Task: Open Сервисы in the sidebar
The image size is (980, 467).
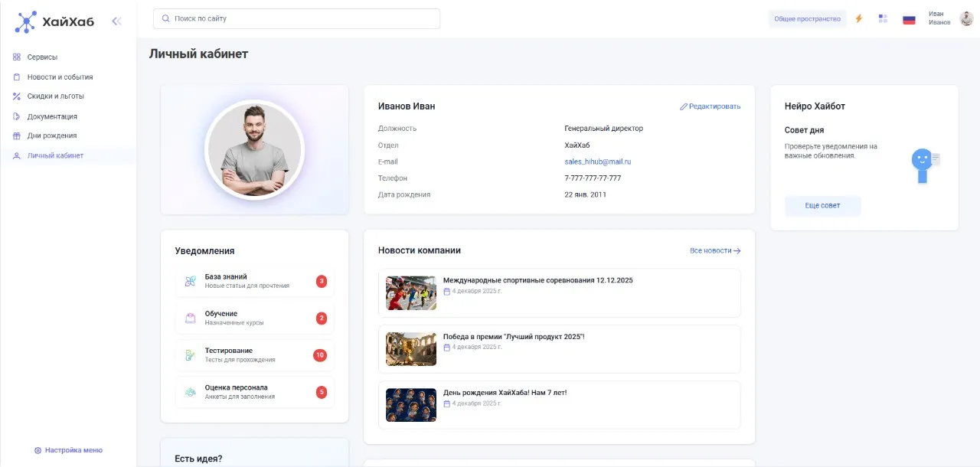Action: pos(42,57)
